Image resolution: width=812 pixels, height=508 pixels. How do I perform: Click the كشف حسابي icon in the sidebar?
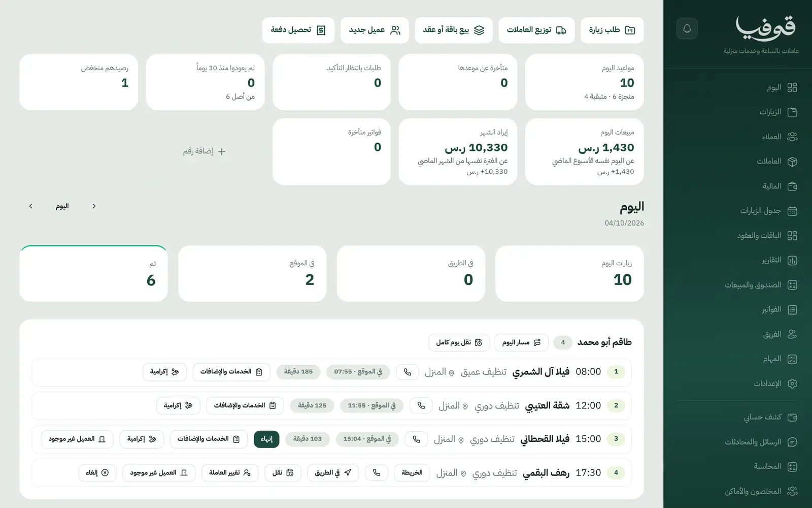792,418
